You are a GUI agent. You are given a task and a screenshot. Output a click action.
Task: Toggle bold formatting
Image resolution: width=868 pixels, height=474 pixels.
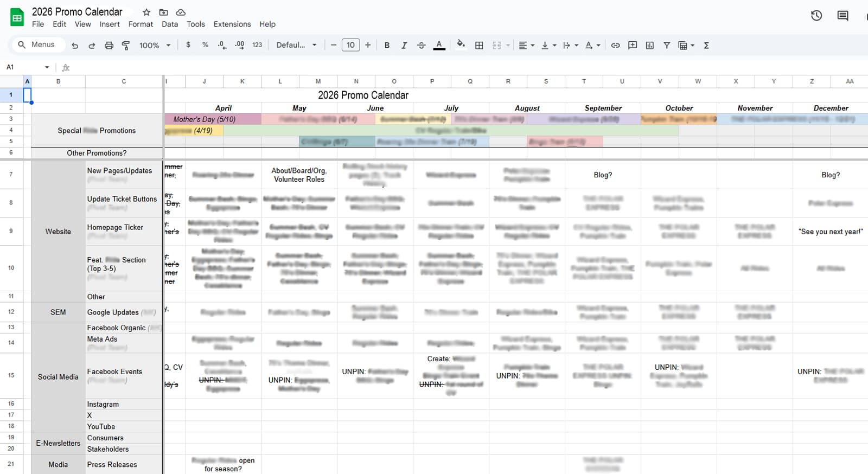click(x=387, y=46)
